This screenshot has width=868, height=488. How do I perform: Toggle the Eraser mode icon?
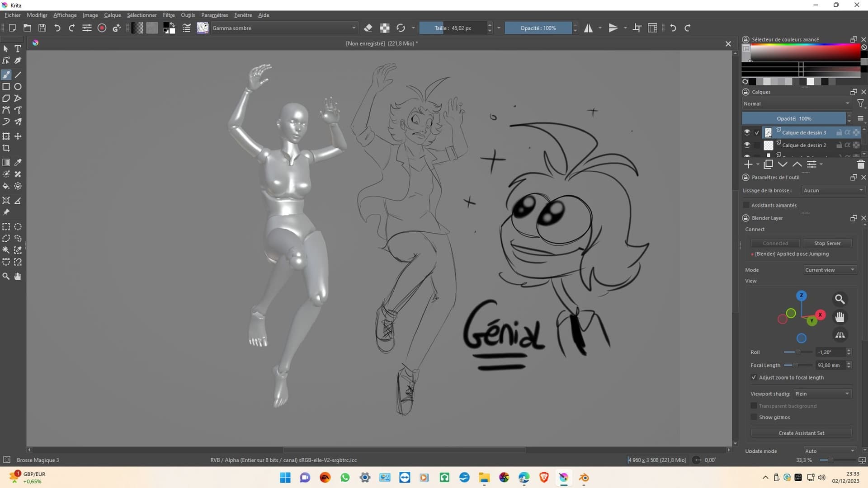coord(368,28)
